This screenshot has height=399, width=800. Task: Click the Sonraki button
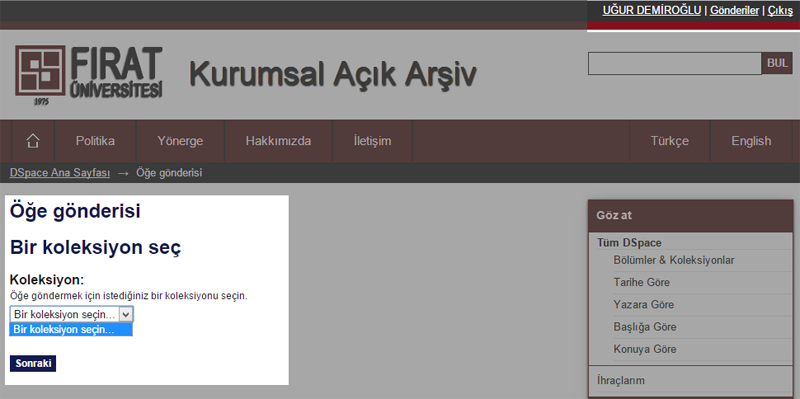click(33, 364)
